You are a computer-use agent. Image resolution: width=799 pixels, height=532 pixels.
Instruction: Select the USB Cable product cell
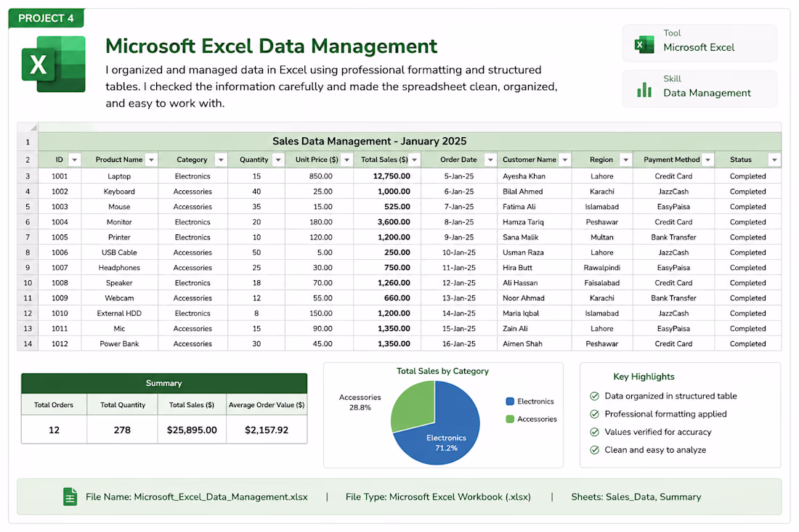click(x=119, y=253)
